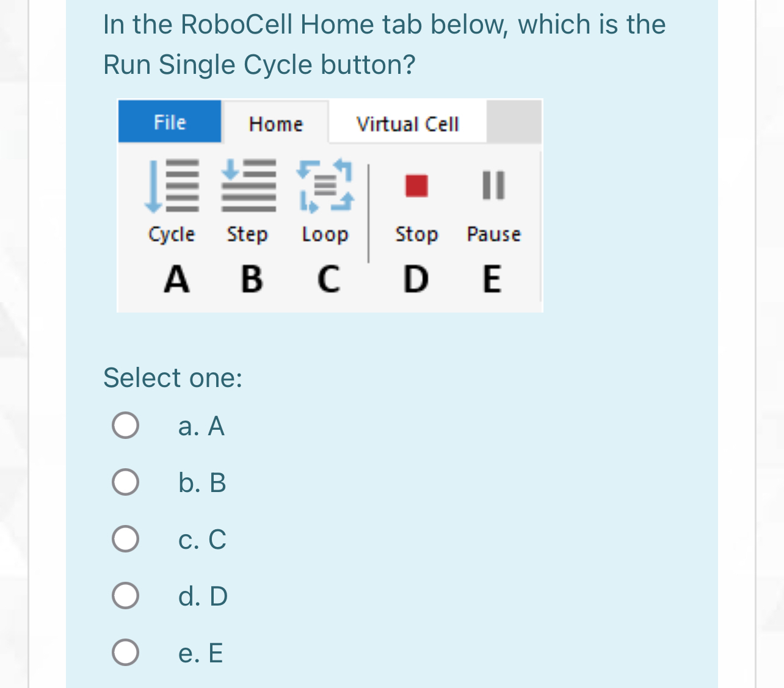
Task: Open the Home tab
Action: tap(275, 123)
